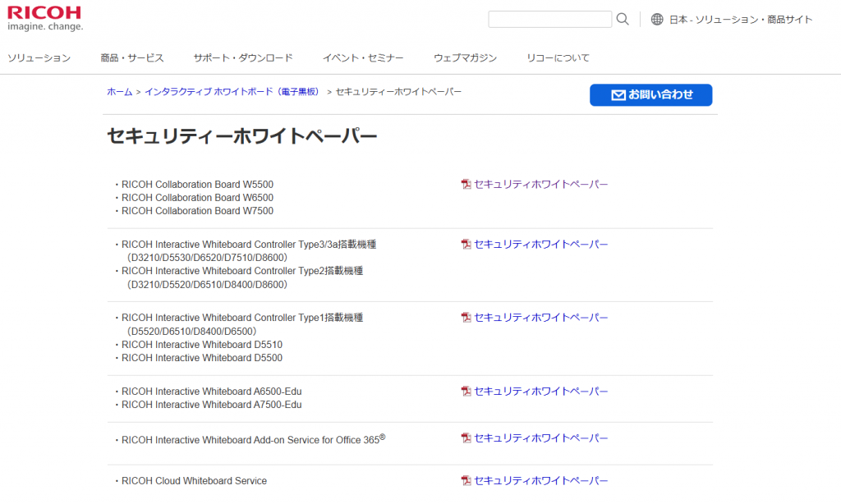Select ウェブマガジン in navigation bar
This screenshot has height=504, width=841.
[x=465, y=58]
